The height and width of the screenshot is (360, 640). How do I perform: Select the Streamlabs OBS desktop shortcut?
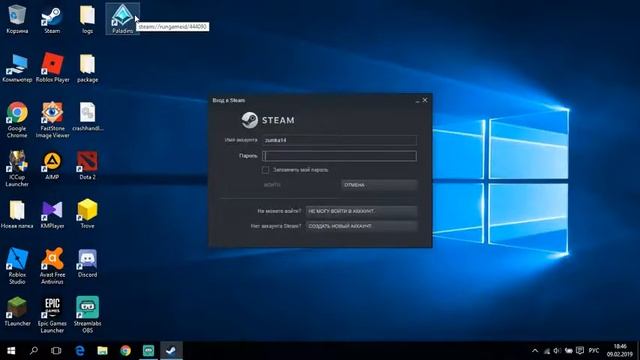[87, 315]
